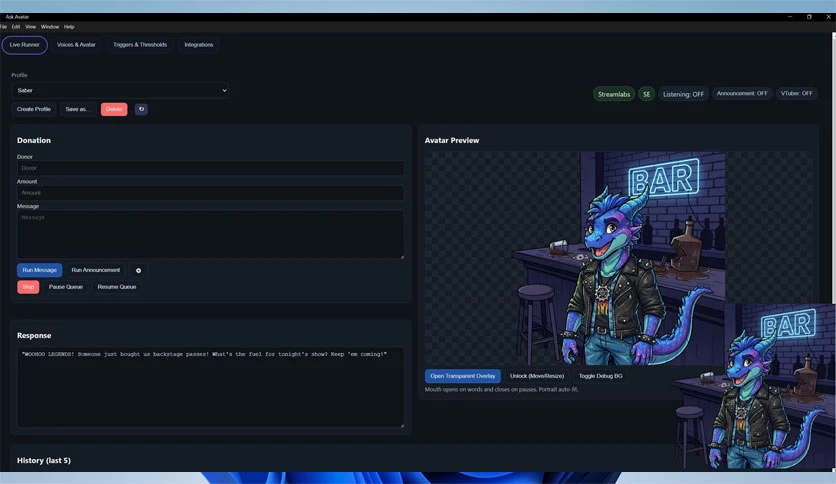The image size is (836, 484).
Task: Click the Save as button
Action: coord(78,109)
